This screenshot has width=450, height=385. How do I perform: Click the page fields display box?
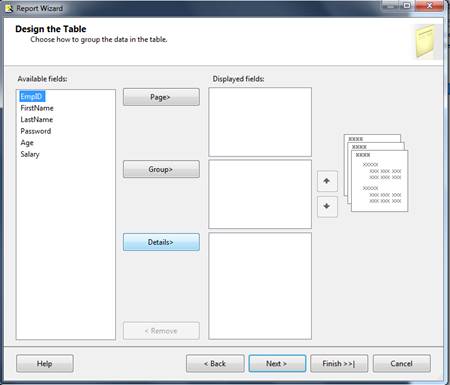tap(260, 122)
